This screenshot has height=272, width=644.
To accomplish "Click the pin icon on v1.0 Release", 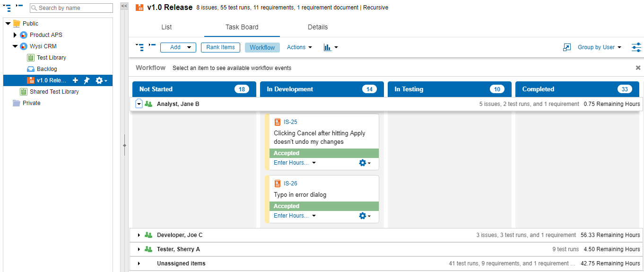I will [87, 80].
